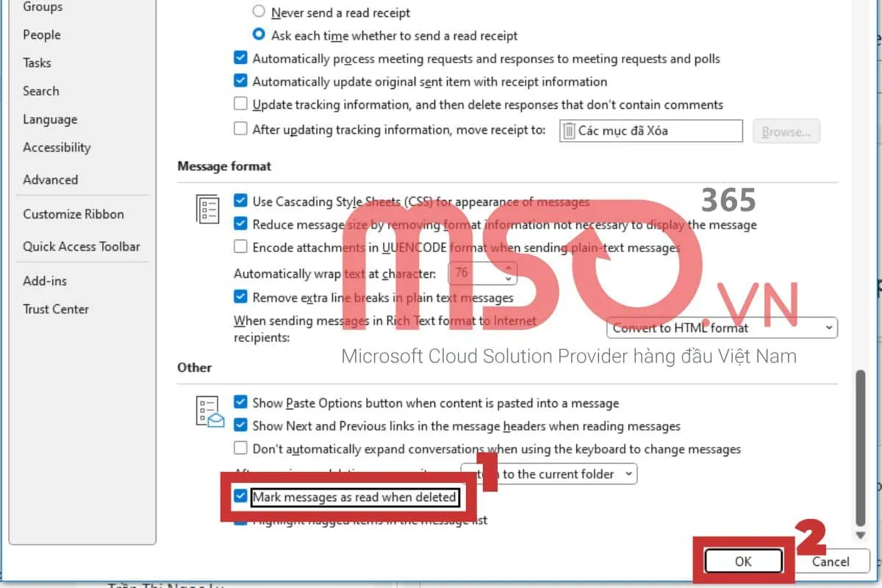Open the Advanced options category

50,179
